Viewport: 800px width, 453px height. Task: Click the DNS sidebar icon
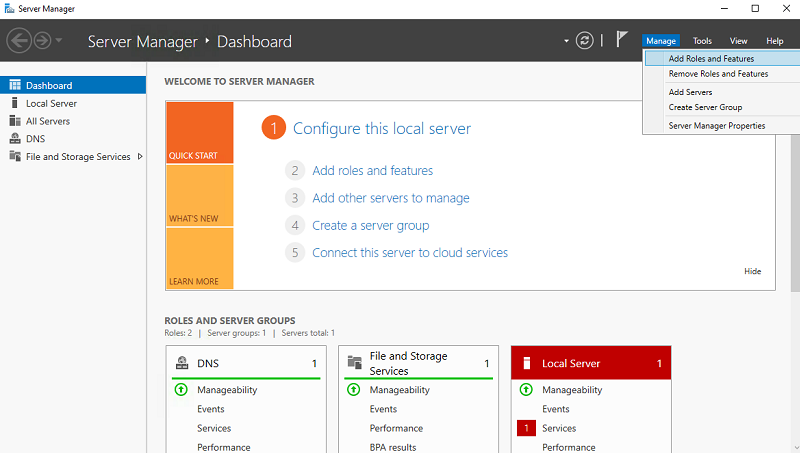pyautogui.click(x=15, y=138)
